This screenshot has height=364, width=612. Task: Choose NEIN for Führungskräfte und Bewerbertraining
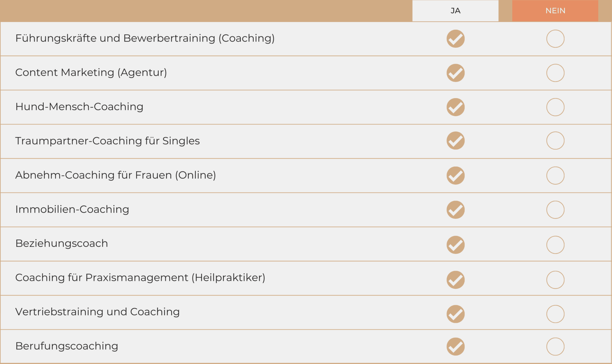[x=555, y=39]
